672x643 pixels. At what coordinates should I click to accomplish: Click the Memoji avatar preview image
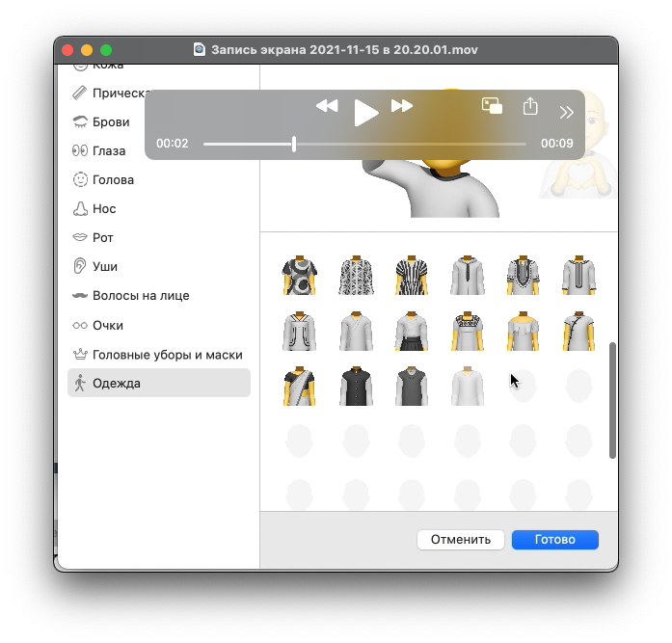(433, 189)
